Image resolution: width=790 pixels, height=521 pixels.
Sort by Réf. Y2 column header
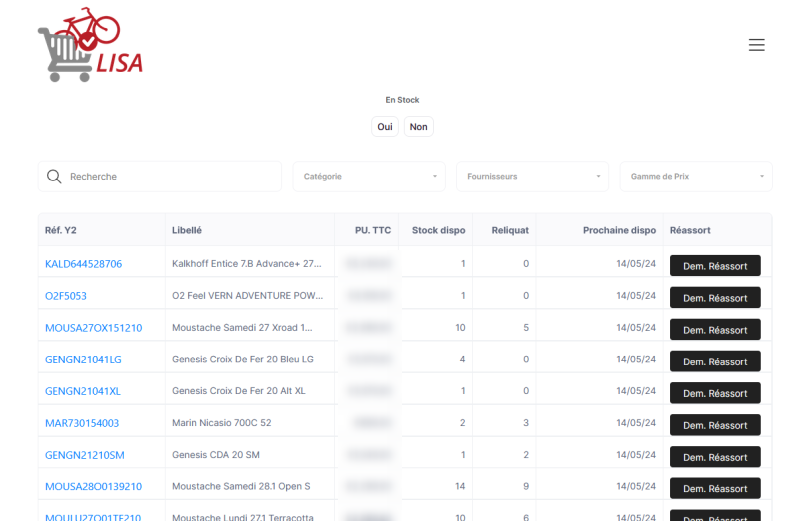click(61, 230)
